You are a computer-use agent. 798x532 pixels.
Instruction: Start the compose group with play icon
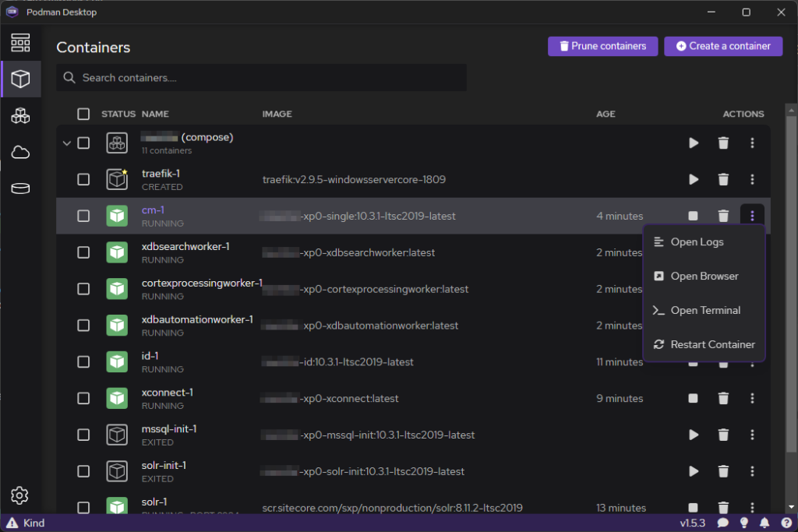693,143
